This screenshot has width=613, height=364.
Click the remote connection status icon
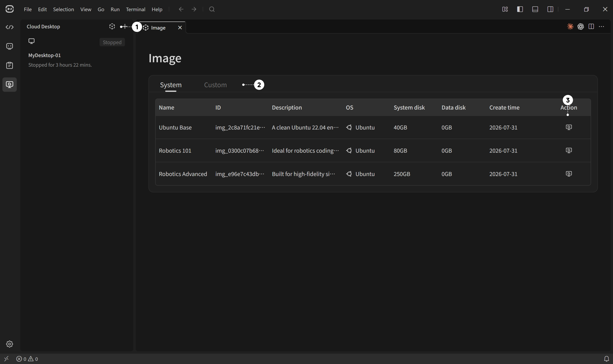6,359
